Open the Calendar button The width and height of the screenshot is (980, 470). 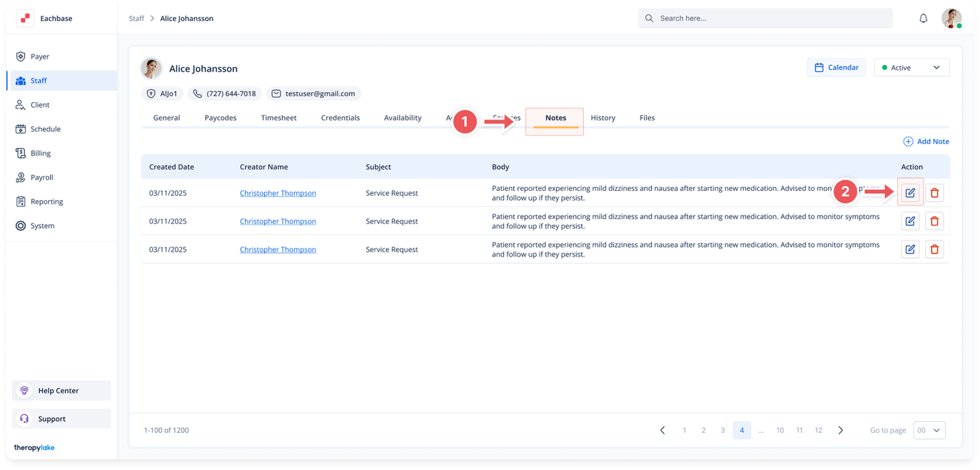pyautogui.click(x=836, y=68)
